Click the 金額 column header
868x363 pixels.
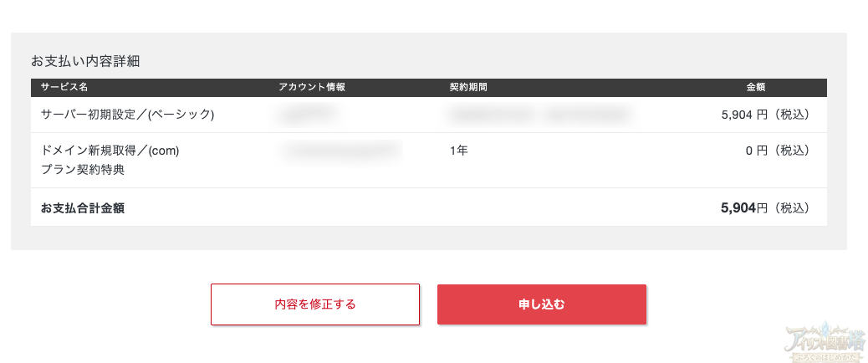point(756,87)
